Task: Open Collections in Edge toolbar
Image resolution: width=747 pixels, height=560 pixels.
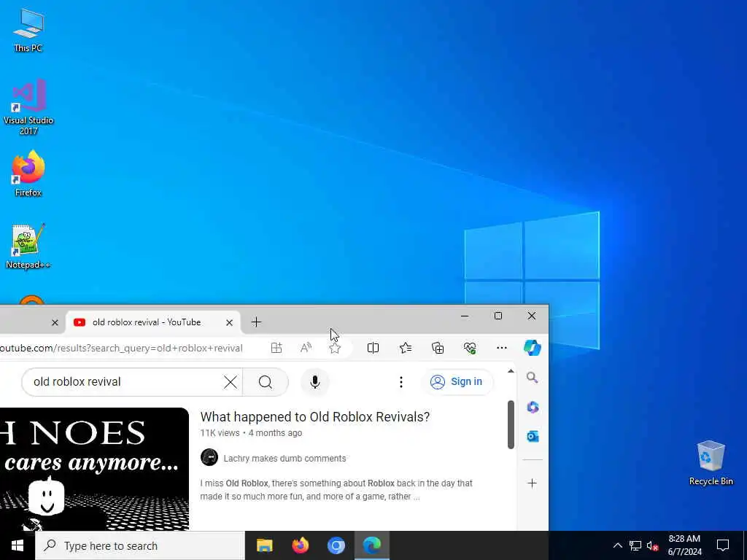Action: coord(438,348)
